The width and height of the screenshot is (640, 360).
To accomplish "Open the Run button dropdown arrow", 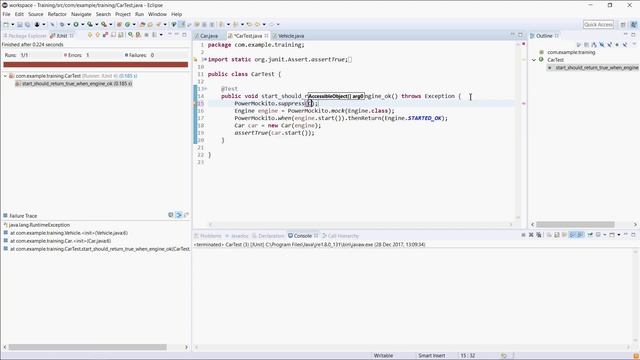I will [82, 24].
